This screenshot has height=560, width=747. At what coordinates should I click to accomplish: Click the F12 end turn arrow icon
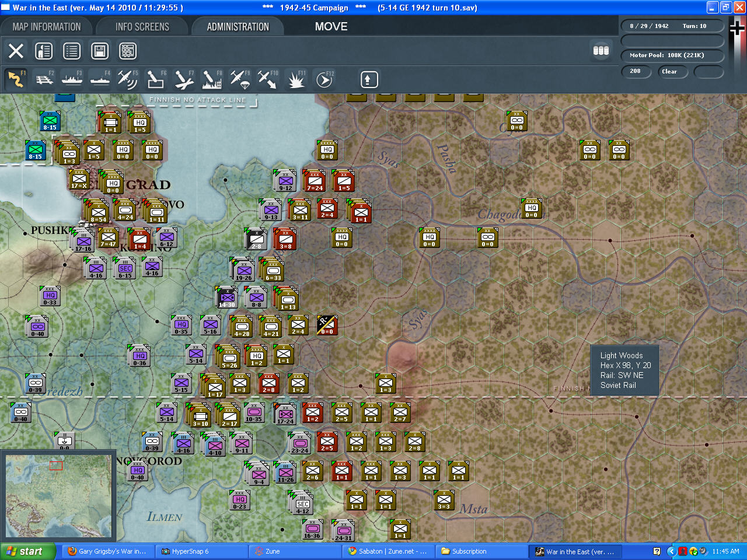point(324,79)
